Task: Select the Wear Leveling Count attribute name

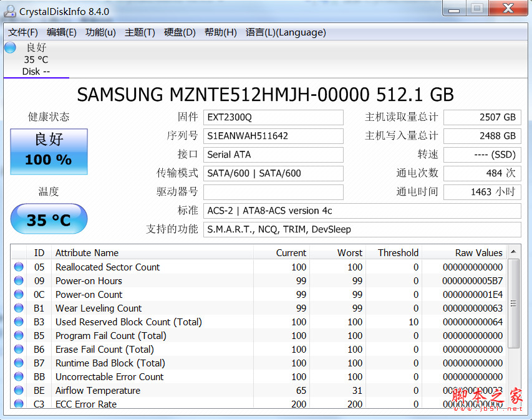Action: tap(99, 308)
